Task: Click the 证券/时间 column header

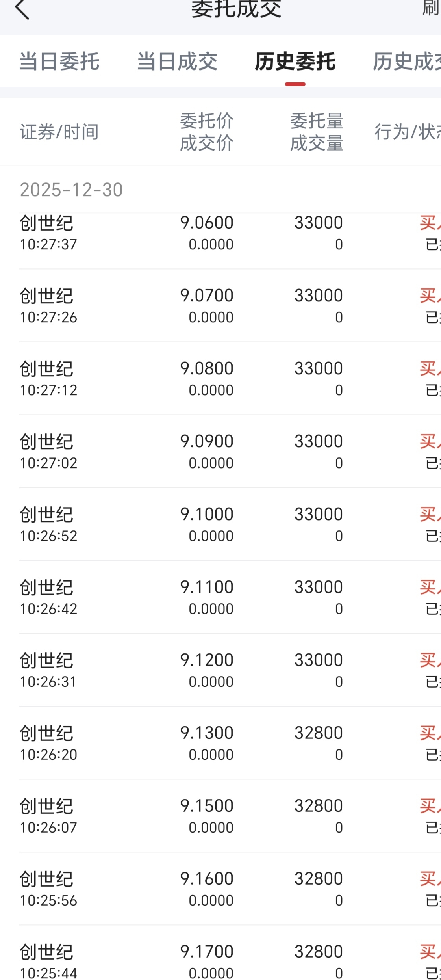Action: [x=59, y=132]
